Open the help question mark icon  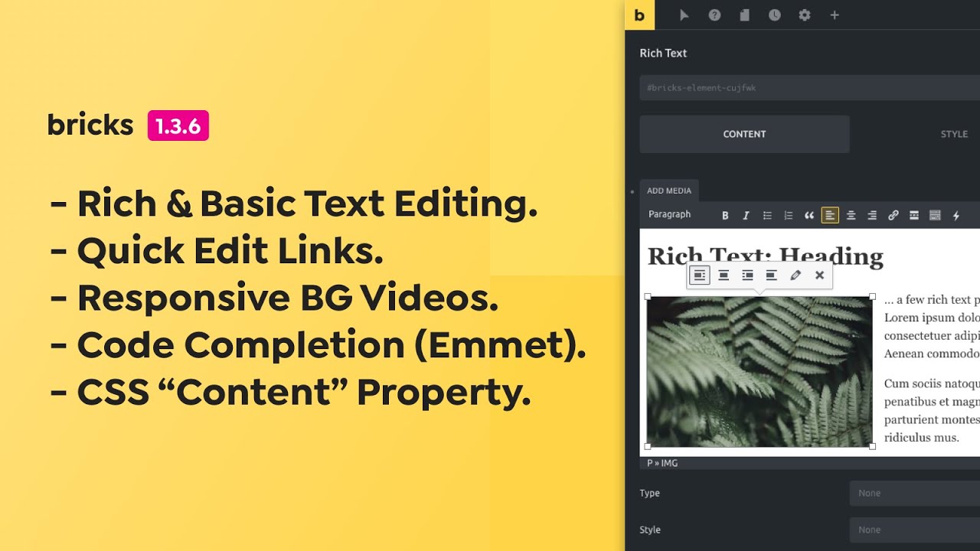click(714, 15)
